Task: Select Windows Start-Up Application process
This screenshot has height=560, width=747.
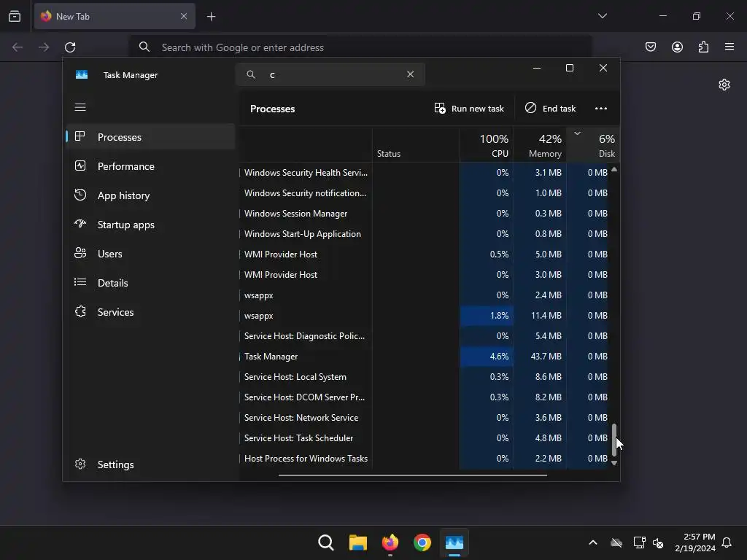Action: [425, 234]
